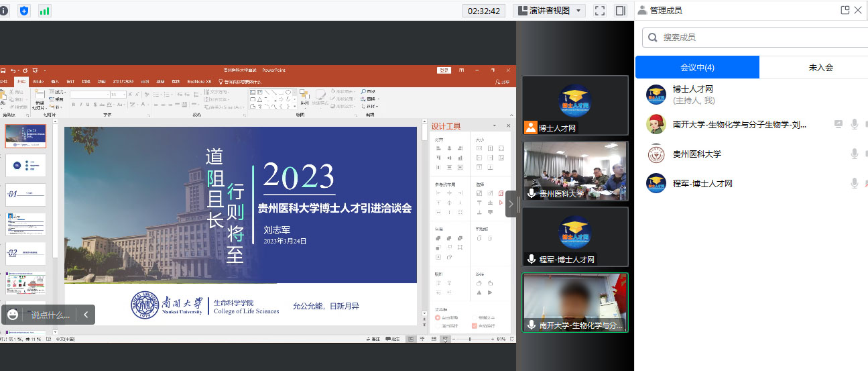Viewport: 868px width, 371px height.
Task: Check the blue security shield icon
Action: click(x=24, y=10)
